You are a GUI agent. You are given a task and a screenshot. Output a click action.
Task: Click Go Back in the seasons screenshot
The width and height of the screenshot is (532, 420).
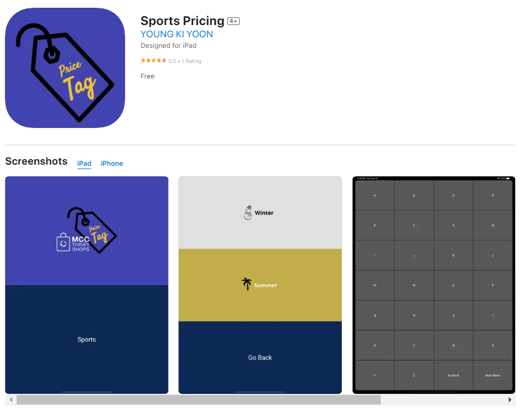(260, 358)
